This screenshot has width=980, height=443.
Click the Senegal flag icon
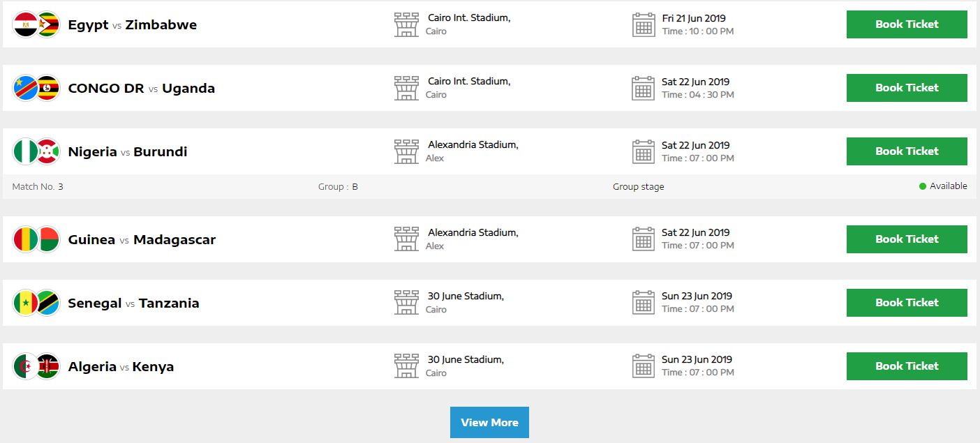(25, 303)
